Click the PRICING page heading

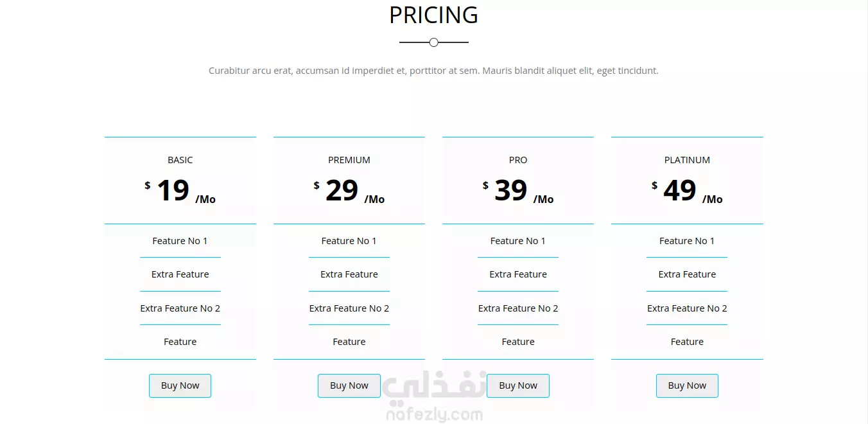(x=433, y=15)
